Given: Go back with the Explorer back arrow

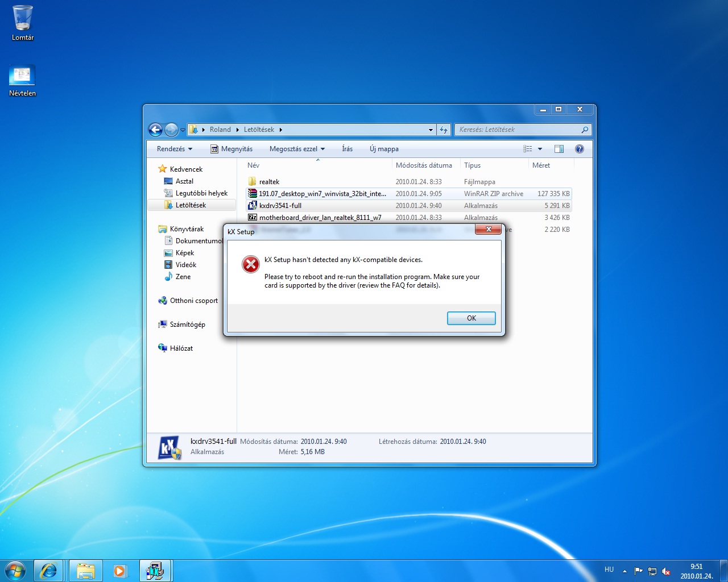Looking at the screenshot, I should tap(155, 130).
